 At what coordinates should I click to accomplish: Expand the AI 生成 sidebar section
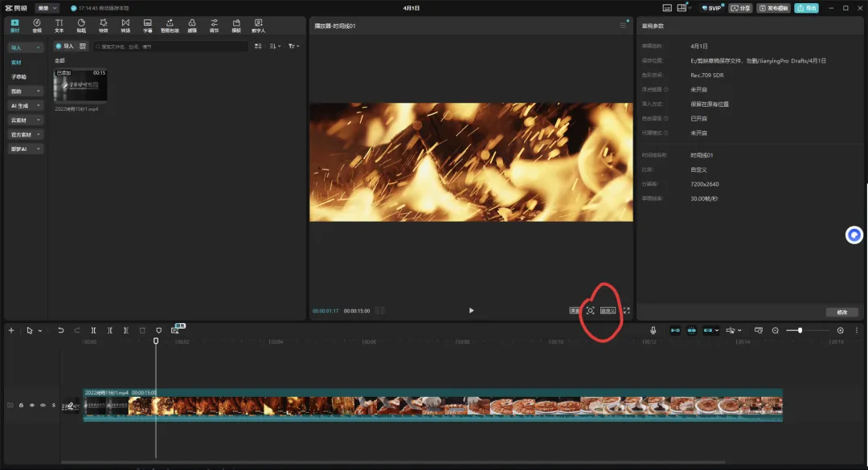click(25, 105)
